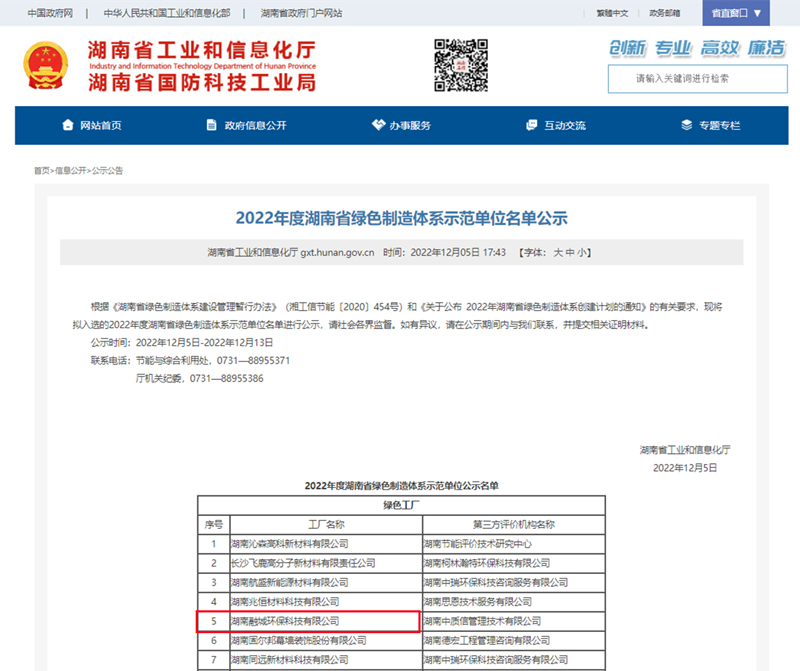Click the stacked layers icon beside 专题专栏
Screen dimensions: 800x671
pos(687,125)
